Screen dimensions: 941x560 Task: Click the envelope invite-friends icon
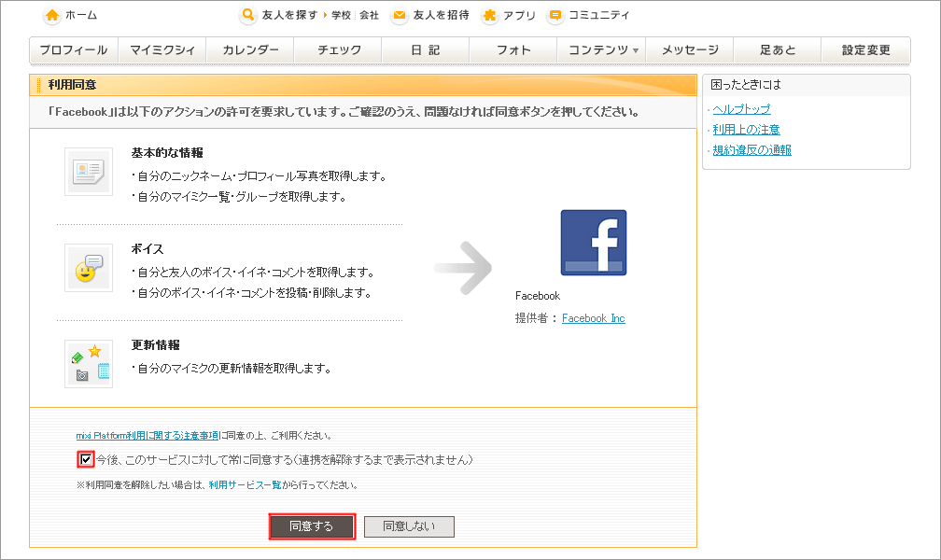click(x=400, y=15)
